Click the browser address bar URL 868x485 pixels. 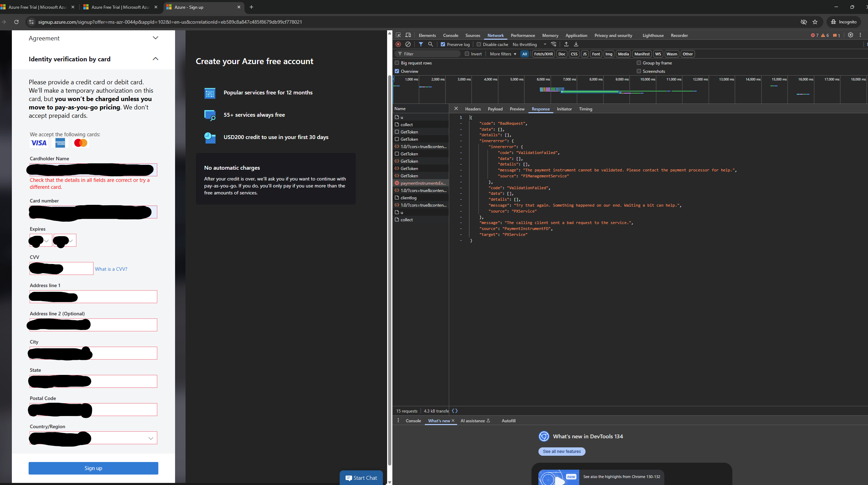pos(170,22)
